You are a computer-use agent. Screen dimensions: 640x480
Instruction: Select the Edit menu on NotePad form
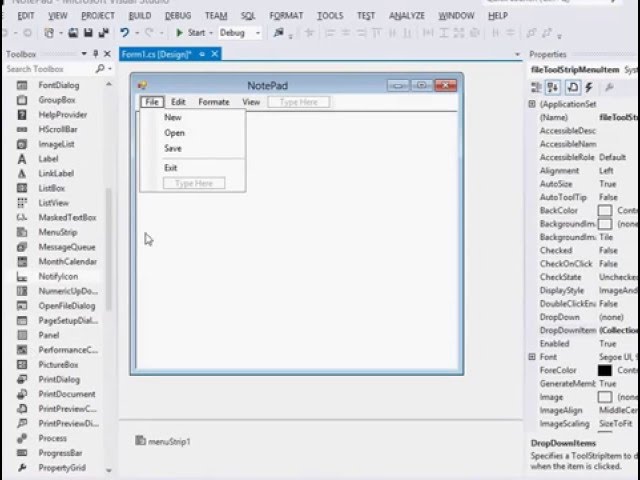(178, 102)
